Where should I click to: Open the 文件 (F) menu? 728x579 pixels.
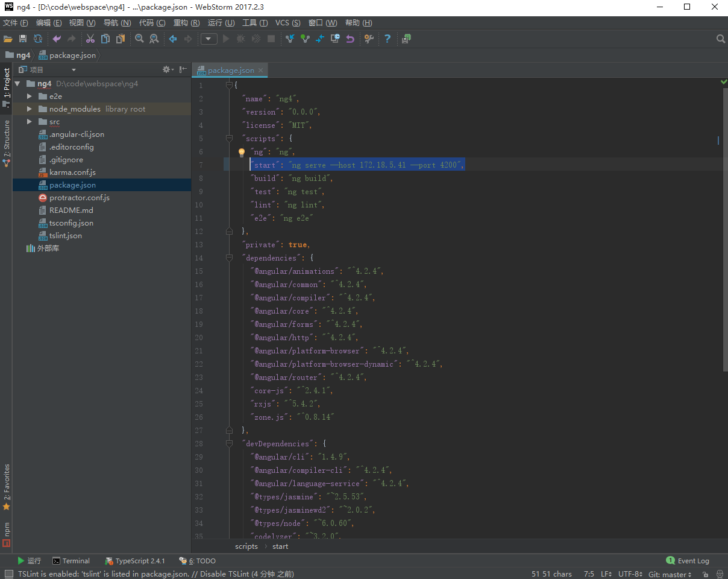[x=16, y=23]
